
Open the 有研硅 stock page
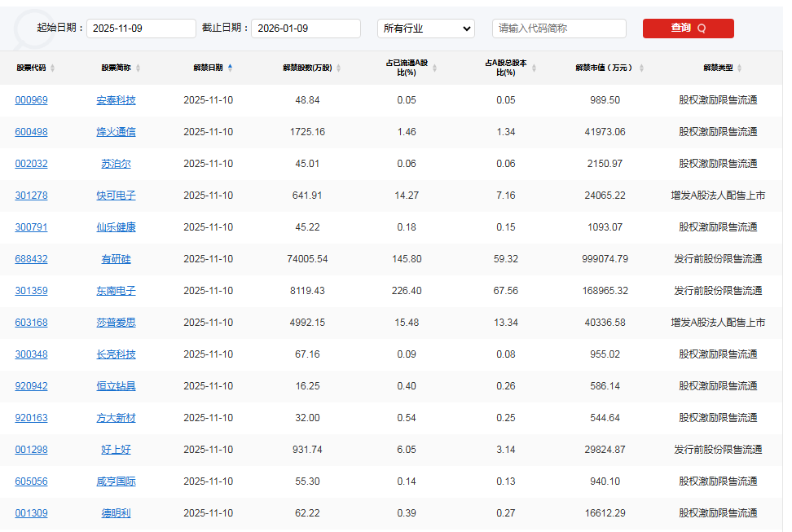tap(117, 258)
